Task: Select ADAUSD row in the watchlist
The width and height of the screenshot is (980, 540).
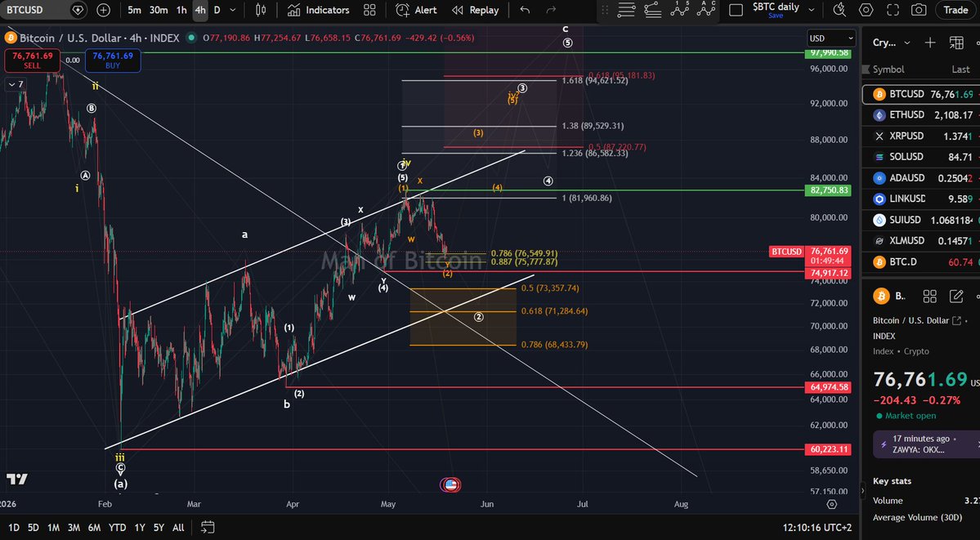Action: [921, 178]
